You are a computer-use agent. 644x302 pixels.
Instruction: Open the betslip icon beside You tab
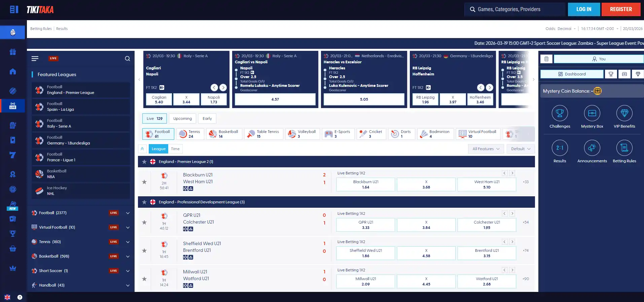(546, 59)
